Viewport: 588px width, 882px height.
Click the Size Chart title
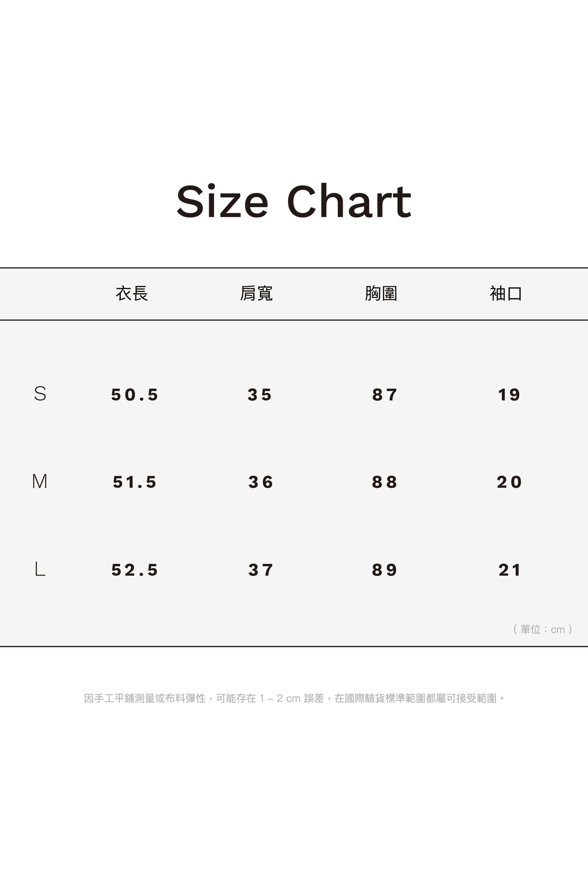click(294, 201)
